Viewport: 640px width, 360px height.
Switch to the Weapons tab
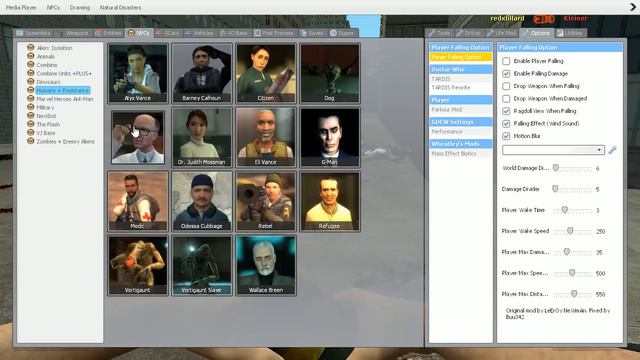tap(73, 33)
